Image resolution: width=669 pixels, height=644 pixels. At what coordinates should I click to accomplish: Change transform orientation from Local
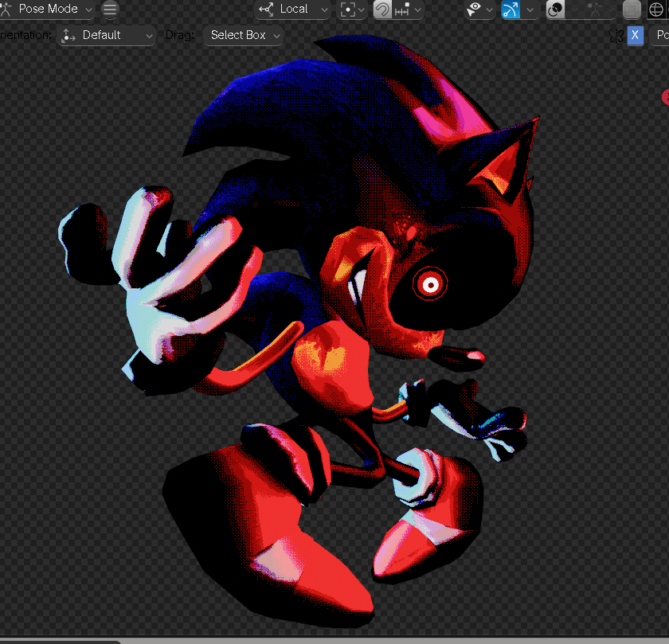click(293, 9)
